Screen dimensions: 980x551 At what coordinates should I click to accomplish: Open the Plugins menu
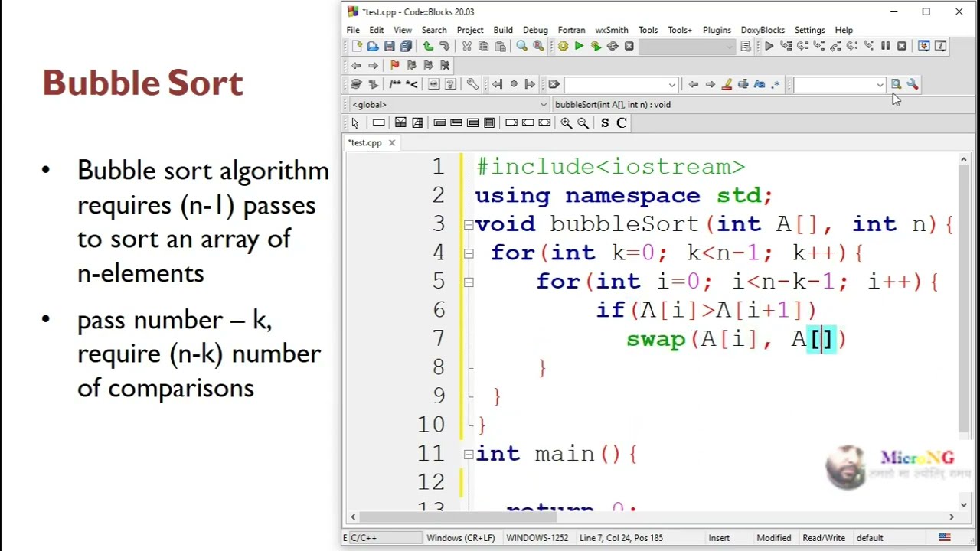tap(717, 30)
